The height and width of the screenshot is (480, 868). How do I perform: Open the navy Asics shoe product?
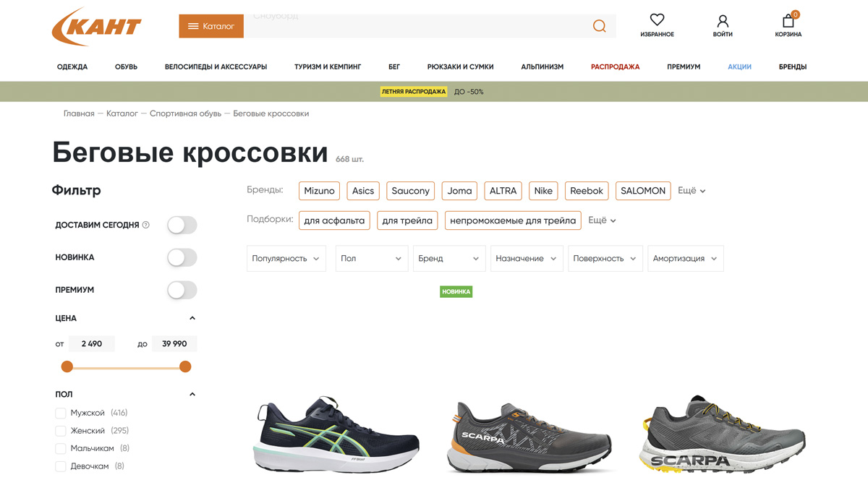coord(337,434)
